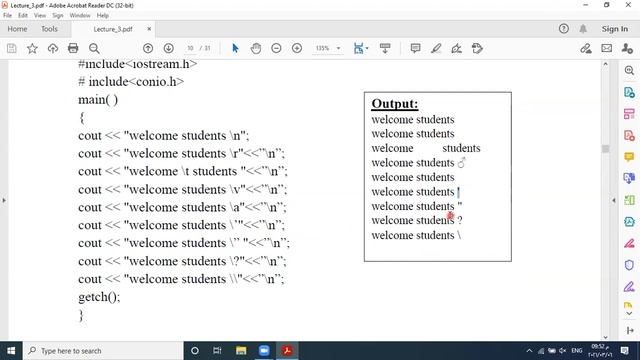Open Organize Pages tool in right pane
This screenshot has width=640, height=360.
tap(629, 114)
